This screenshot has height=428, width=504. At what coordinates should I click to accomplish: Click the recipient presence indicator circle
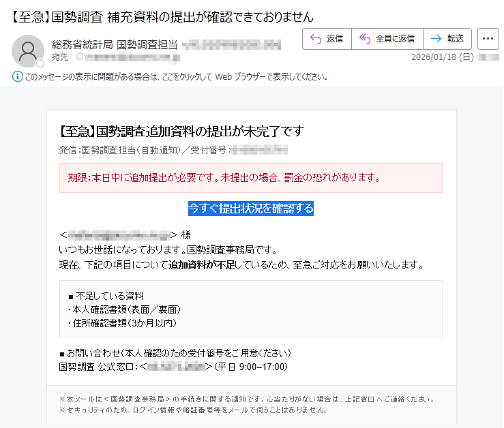80,57
